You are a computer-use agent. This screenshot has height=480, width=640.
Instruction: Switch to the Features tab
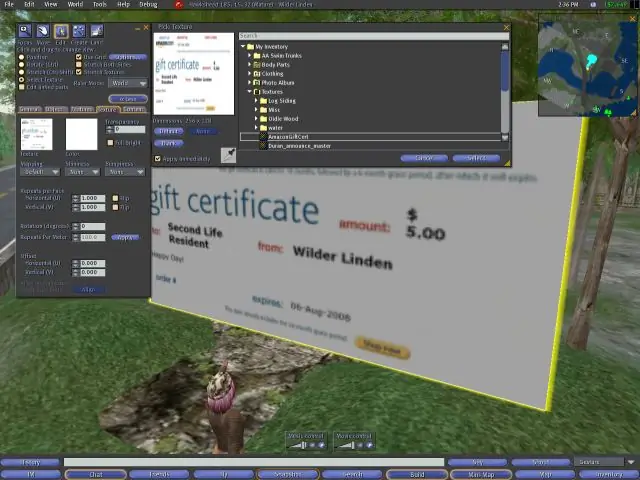point(82,109)
